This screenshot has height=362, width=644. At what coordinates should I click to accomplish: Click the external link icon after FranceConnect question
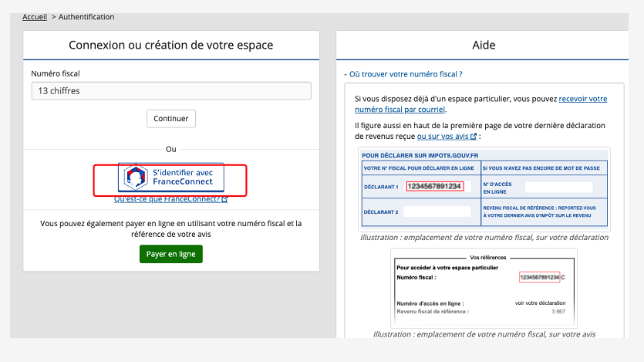tap(224, 199)
